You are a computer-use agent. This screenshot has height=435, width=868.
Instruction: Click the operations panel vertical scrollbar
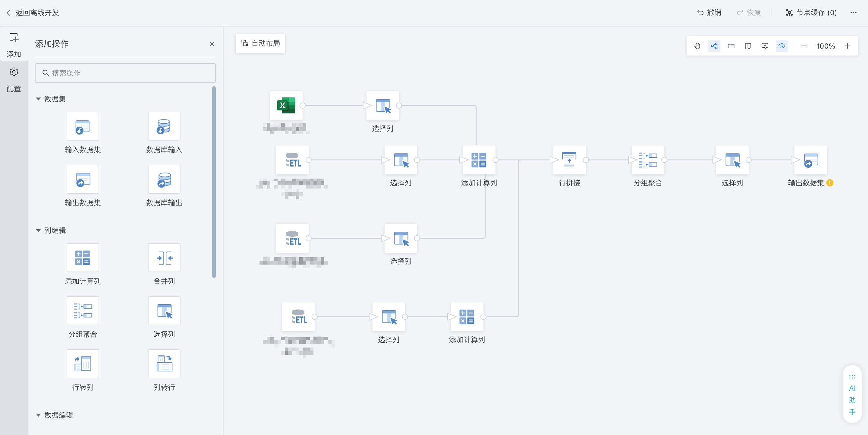214,182
